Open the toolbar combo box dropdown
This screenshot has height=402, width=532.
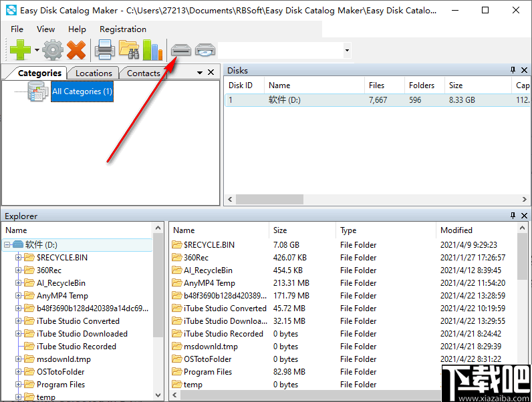pyautogui.click(x=347, y=51)
